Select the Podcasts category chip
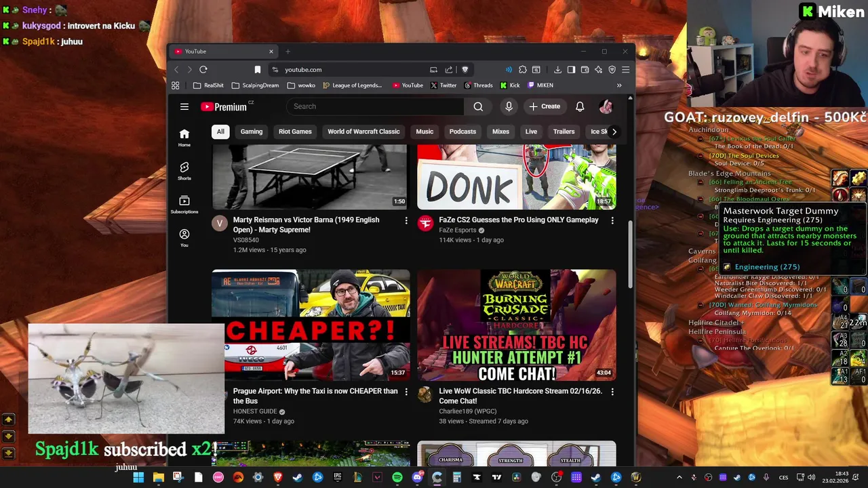 pos(462,131)
